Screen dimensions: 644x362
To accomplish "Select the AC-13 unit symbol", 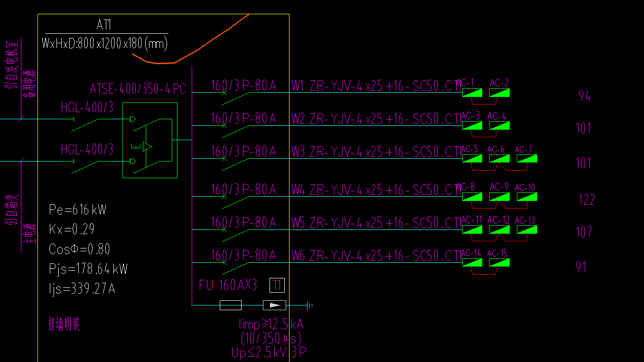I will (527, 229).
